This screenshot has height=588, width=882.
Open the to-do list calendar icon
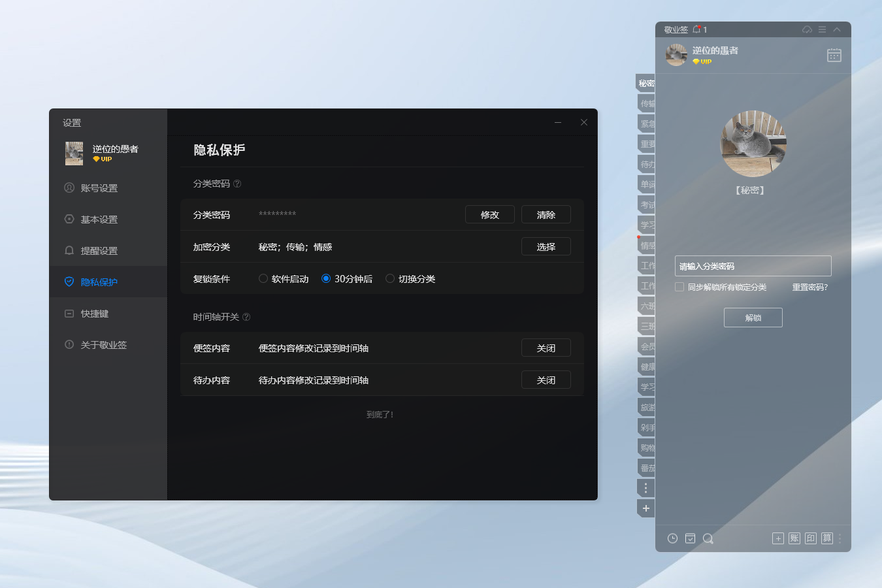tap(690, 538)
